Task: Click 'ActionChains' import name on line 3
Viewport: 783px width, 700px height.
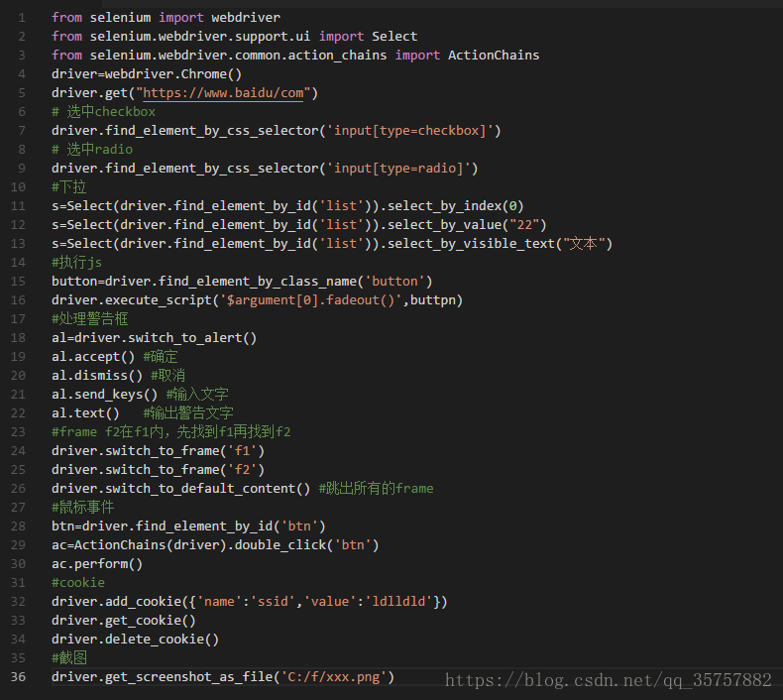Action: (494, 56)
